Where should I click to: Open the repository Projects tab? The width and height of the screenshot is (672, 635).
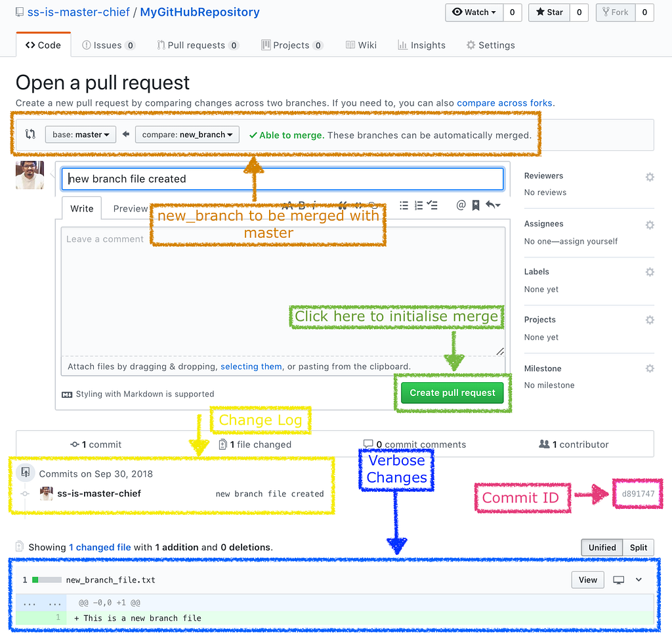tap(292, 45)
